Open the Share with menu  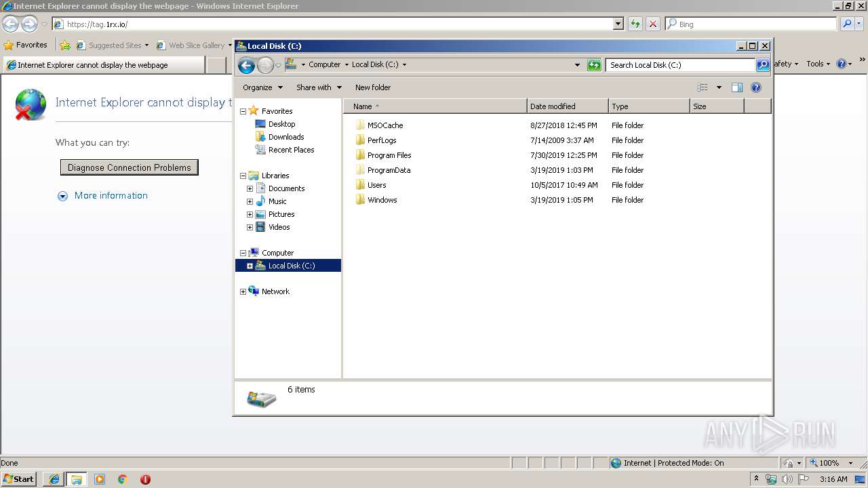[319, 87]
